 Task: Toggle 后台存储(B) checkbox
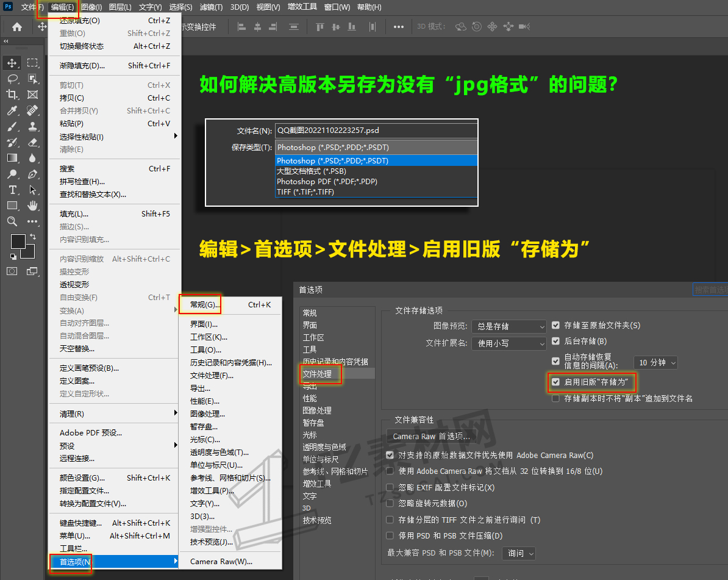555,341
